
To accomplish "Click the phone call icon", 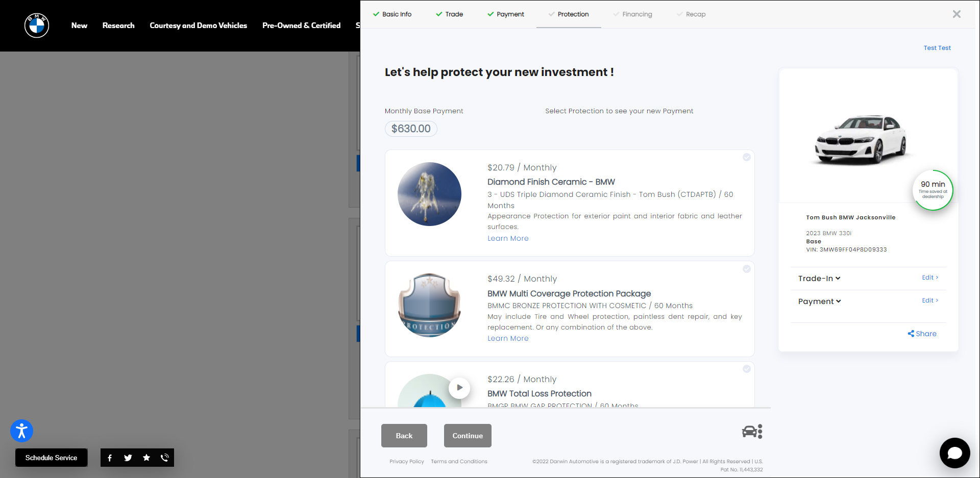I will 165,458.
